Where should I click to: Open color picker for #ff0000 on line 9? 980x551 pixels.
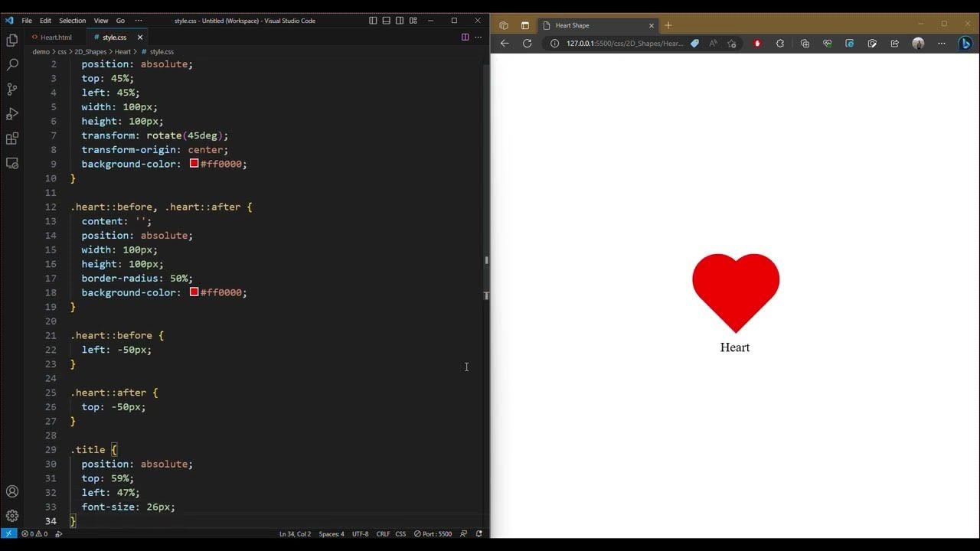(194, 164)
